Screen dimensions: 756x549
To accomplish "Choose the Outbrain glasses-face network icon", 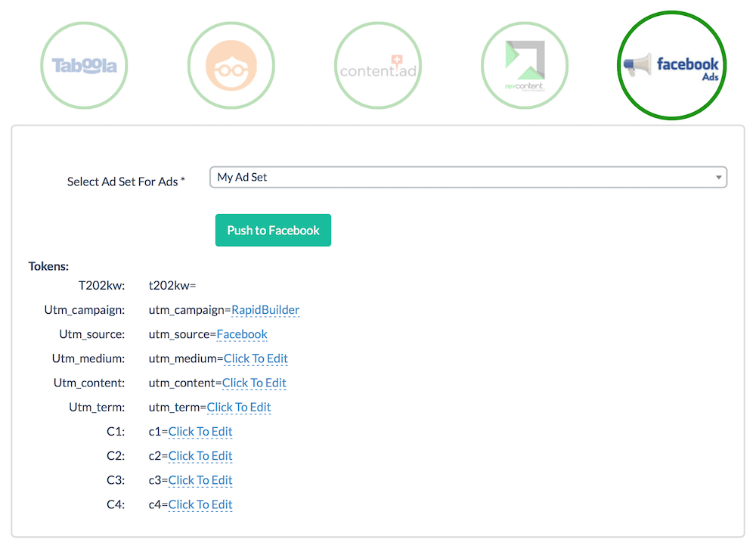I will pos(231,66).
